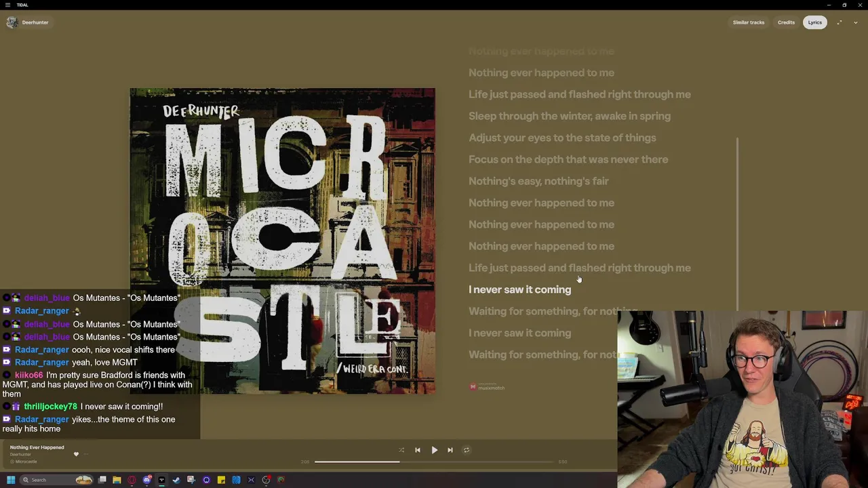This screenshot has width=868, height=488.
Task: Start playback with the play button
Action: coord(434,450)
